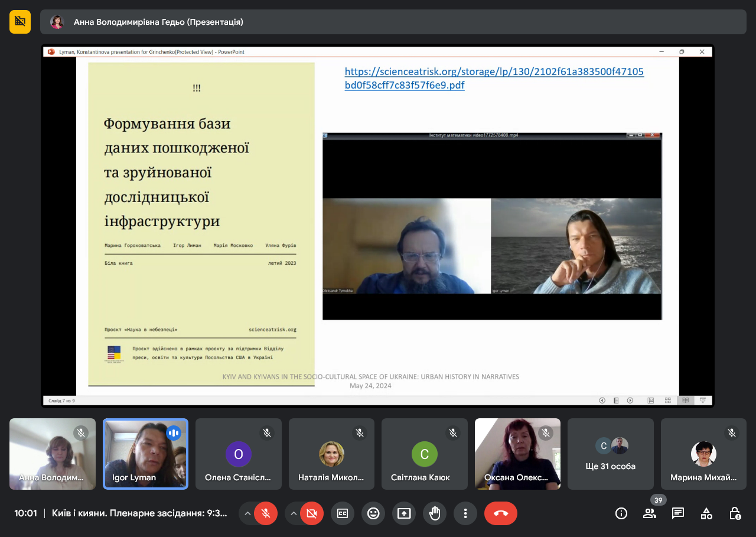Open more options menu
This screenshot has height=537, width=756.
coord(465,513)
